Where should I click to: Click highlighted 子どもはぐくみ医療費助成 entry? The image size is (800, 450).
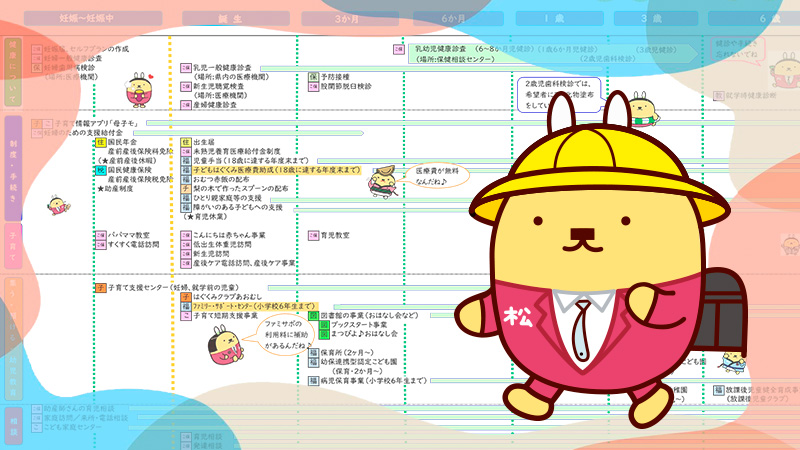[x=277, y=170]
